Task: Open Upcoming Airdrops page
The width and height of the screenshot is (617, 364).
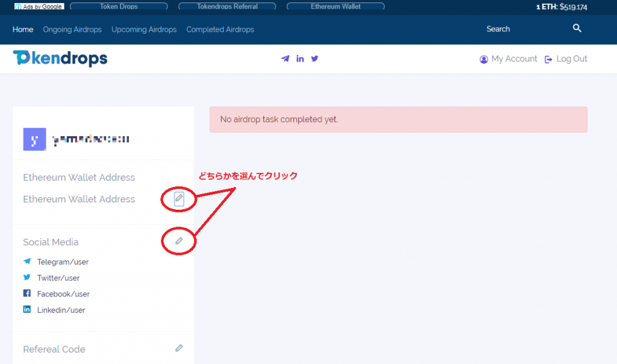Action: pyautogui.click(x=144, y=30)
